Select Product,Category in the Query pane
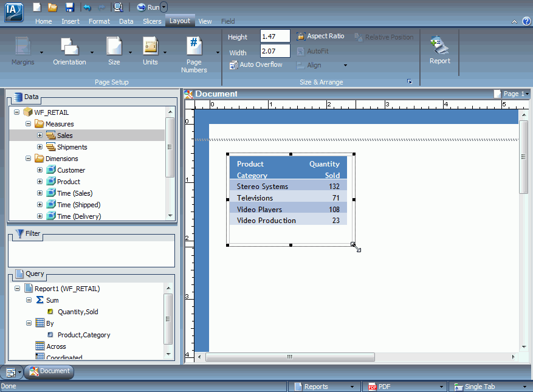 pos(84,335)
